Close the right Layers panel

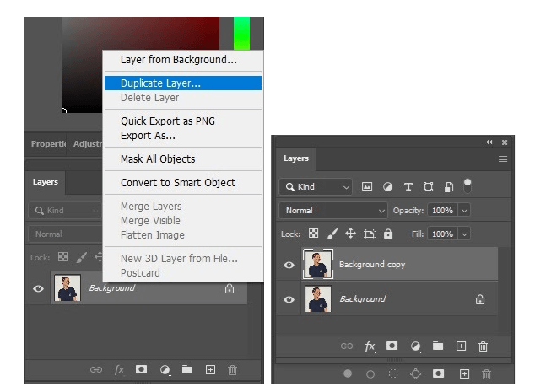click(505, 142)
